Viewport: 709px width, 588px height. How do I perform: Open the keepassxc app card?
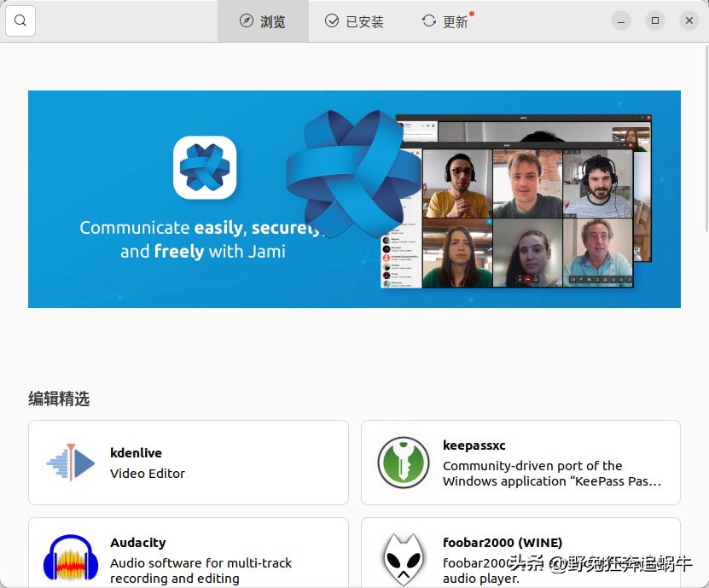(521, 463)
